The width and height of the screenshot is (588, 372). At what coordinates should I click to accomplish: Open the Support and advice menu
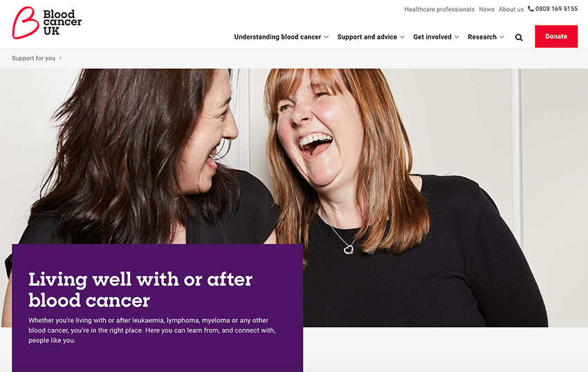pos(367,37)
